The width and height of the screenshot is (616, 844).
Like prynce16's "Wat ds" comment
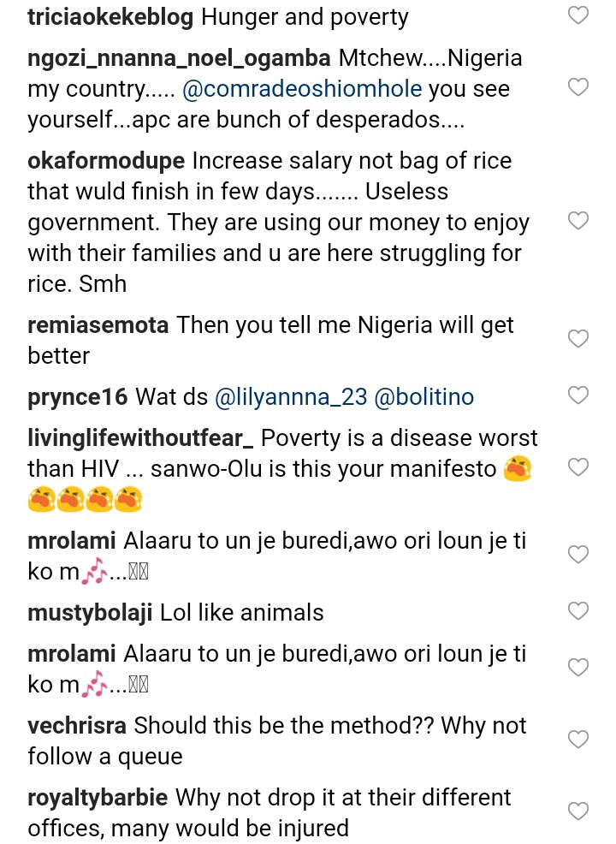point(578,395)
